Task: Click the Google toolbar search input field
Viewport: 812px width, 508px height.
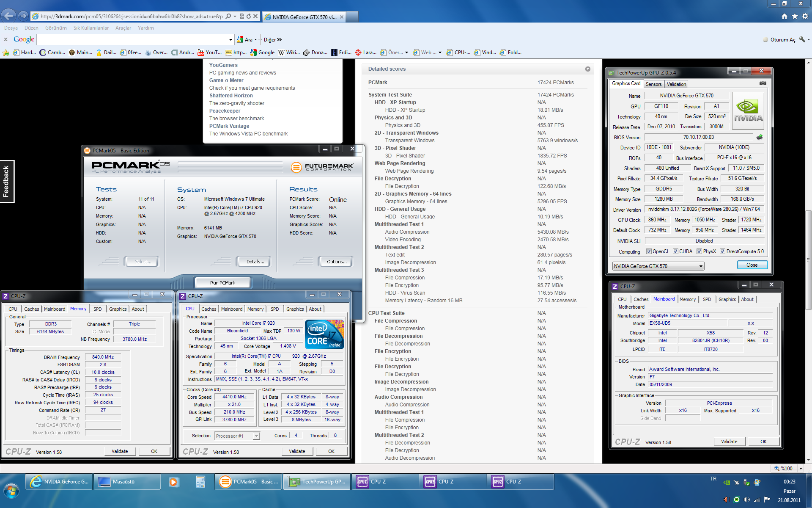Action: [x=132, y=40]
